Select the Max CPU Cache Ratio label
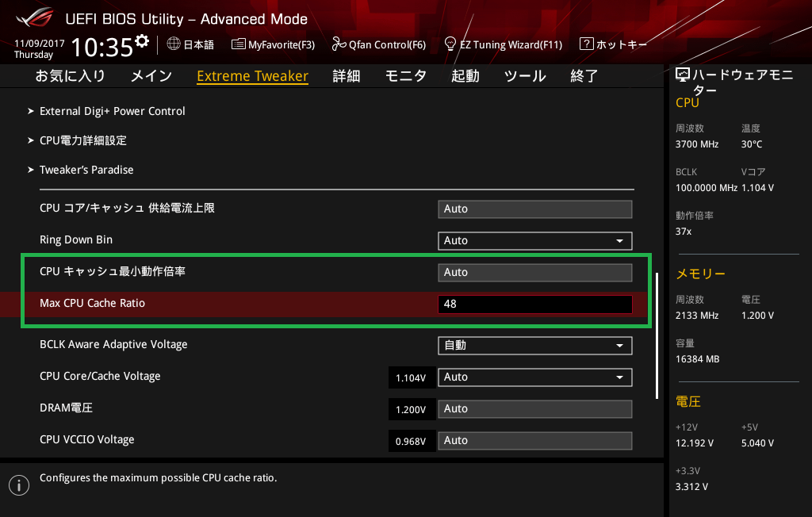This screenshot has width=812, height=517. click(92, 303)
